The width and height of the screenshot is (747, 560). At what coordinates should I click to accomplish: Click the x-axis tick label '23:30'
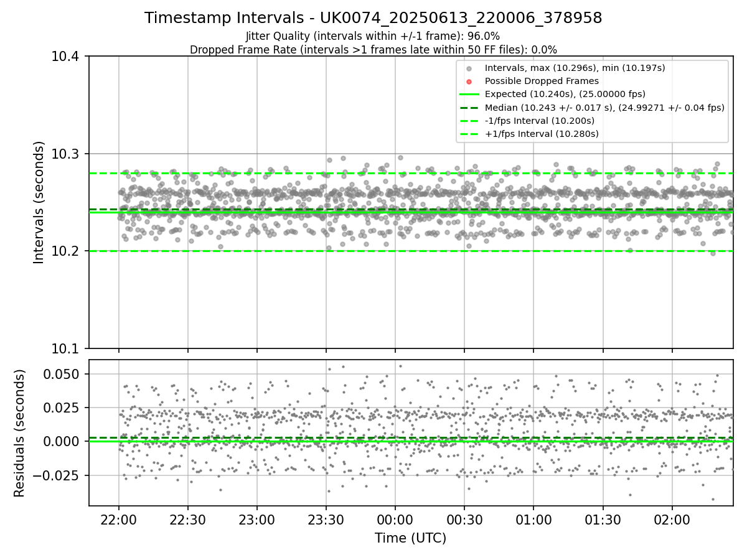click(326, 520)
